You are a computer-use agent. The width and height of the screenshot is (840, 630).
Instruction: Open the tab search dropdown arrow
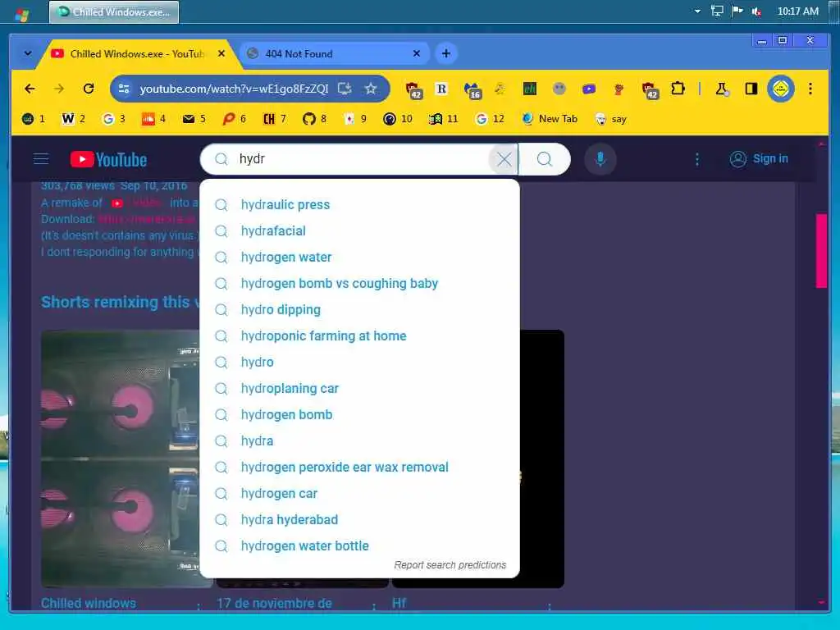[28, 53]
